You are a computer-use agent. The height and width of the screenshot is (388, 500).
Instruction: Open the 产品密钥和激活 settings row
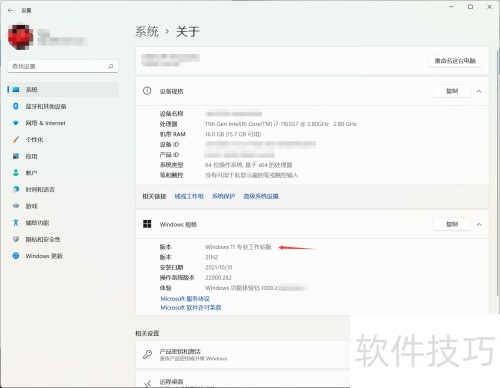coord(243,355)
